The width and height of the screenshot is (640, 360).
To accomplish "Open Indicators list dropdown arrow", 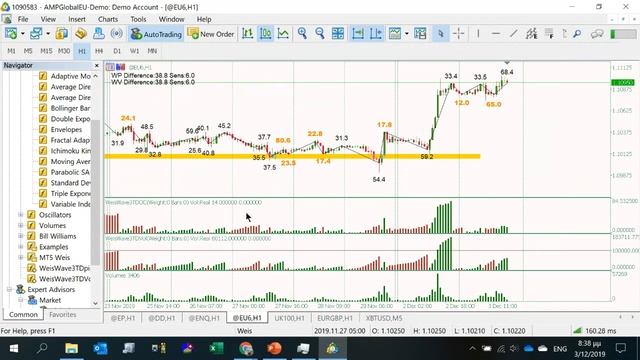I will pos(407,34).
